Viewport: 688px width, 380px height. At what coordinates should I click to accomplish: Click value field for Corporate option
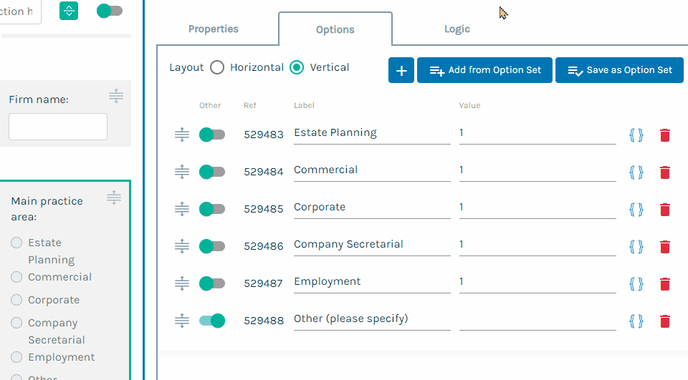(x=538, y=208)
